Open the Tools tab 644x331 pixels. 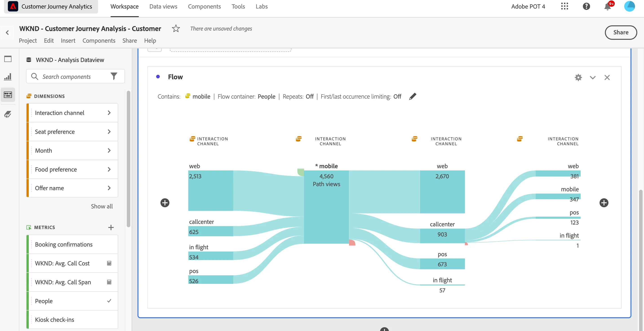pos(238,7)
